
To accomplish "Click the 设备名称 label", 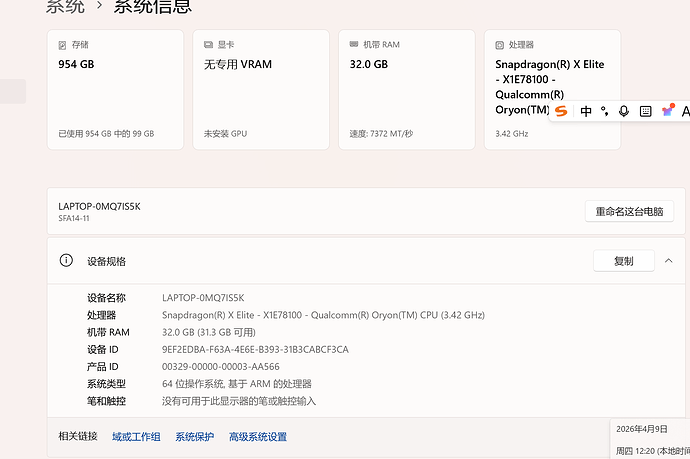I will [106, 298].
